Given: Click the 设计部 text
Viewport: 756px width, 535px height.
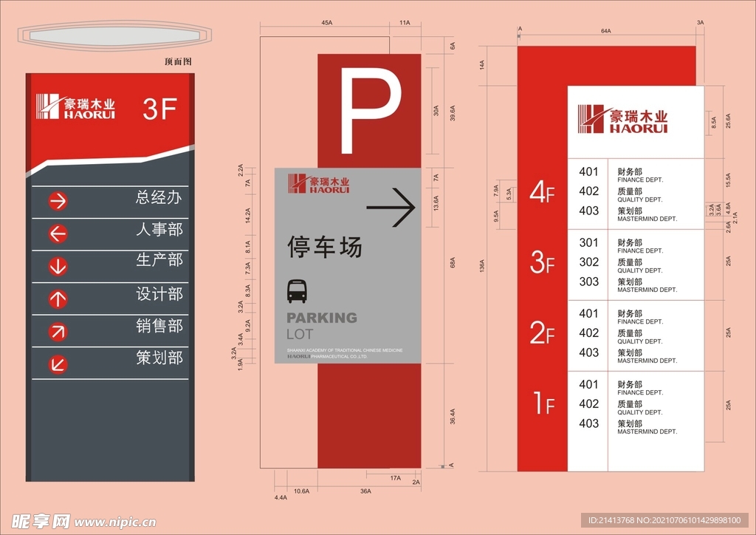Looking at the screenshot, I should click(x=159, y=294).
